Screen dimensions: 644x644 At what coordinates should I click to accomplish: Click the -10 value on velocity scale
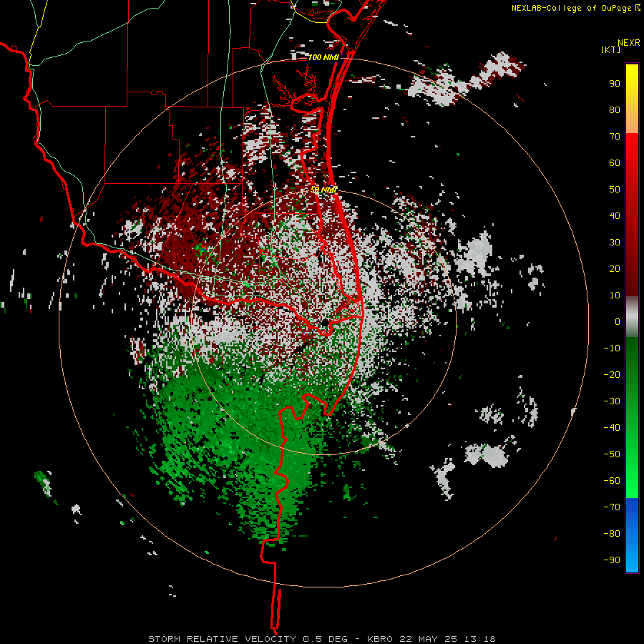(x=612, y=348)
